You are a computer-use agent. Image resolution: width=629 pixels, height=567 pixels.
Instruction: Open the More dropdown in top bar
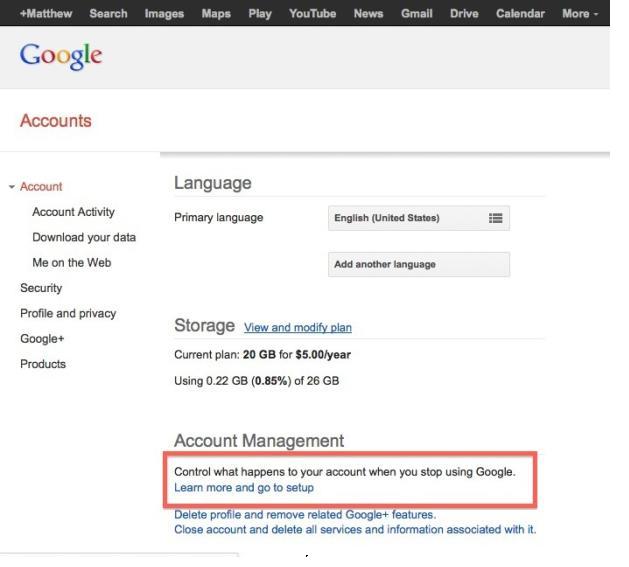point(580,14)
